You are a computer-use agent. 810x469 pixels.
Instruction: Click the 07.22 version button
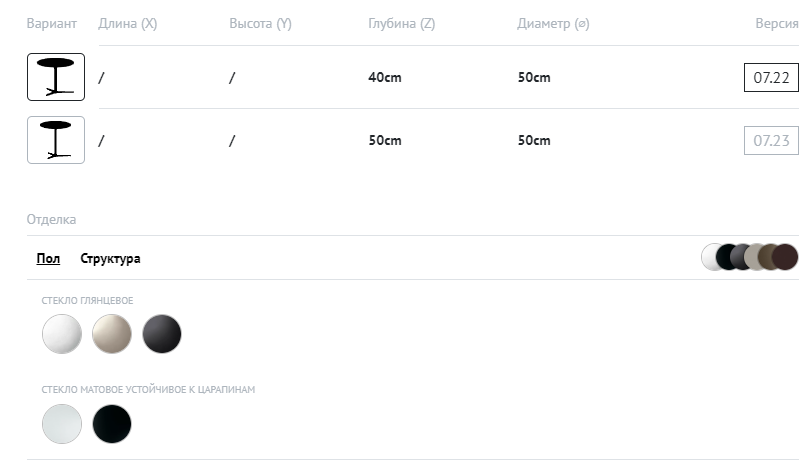point(771,77)
